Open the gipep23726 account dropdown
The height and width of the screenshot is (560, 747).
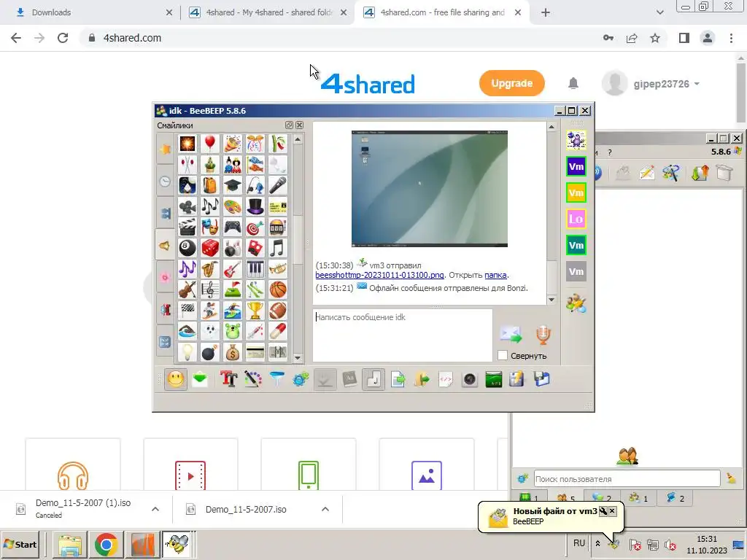point(667,84)
